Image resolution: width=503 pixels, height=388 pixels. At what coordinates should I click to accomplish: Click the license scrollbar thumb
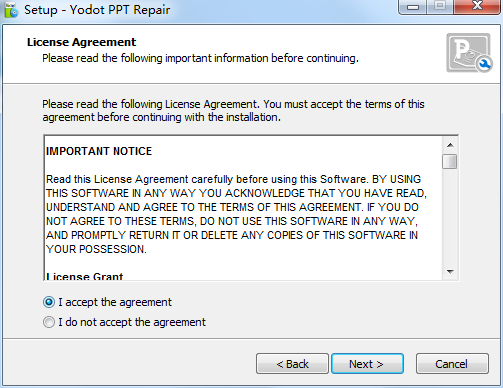click(x=450, y=162)
